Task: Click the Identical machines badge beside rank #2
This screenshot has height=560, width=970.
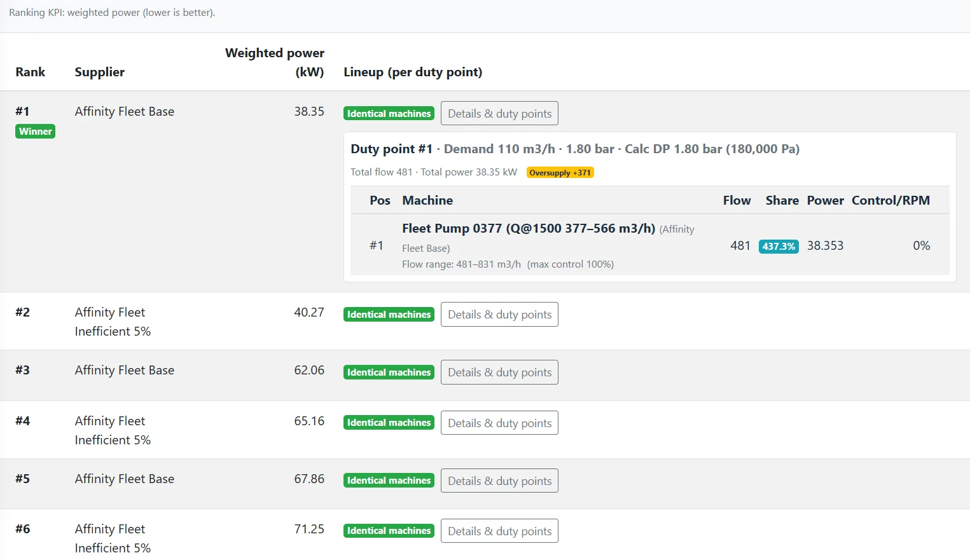Action: [x=389, y=314]
